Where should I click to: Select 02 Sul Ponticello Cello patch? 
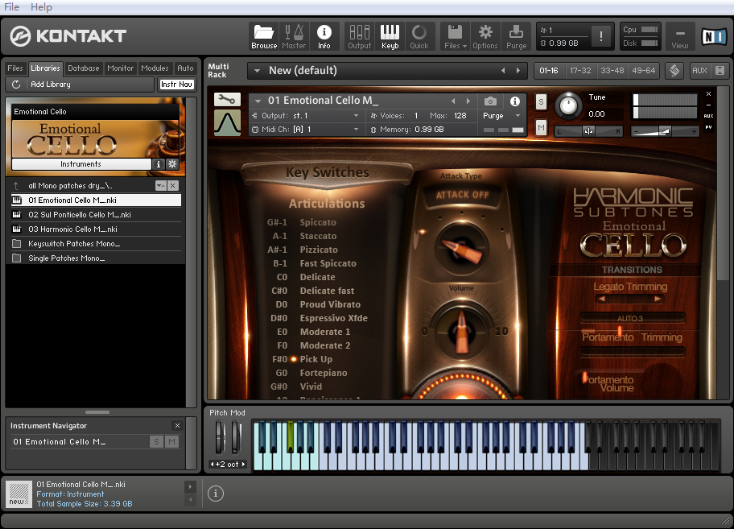[95, 214]
